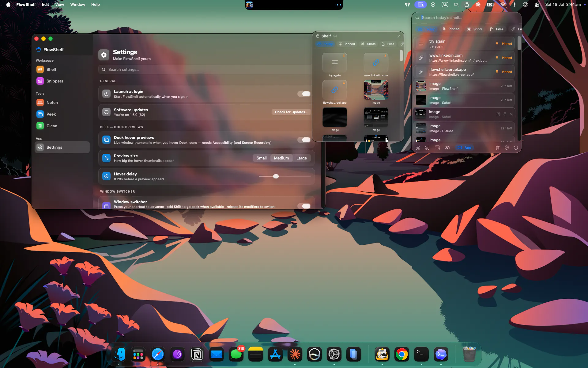The width and height of the screenshot is (588, 368).
Task: Click the text scan icon in the popover footer
Action: click(427, 148)
